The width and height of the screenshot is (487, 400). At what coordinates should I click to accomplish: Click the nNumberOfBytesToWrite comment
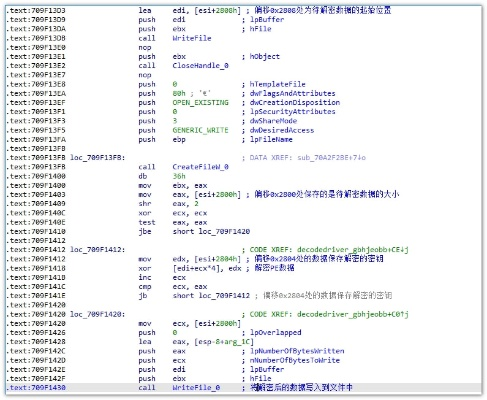tap(295, 360)
